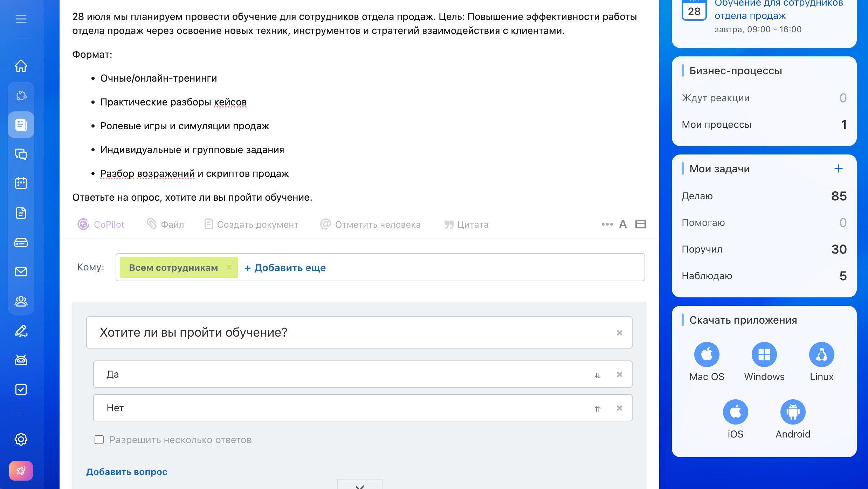Open employees group icon in sidebar
Image resolution: width=868 pixels, height=489 pixels.
tap(21, 301)
